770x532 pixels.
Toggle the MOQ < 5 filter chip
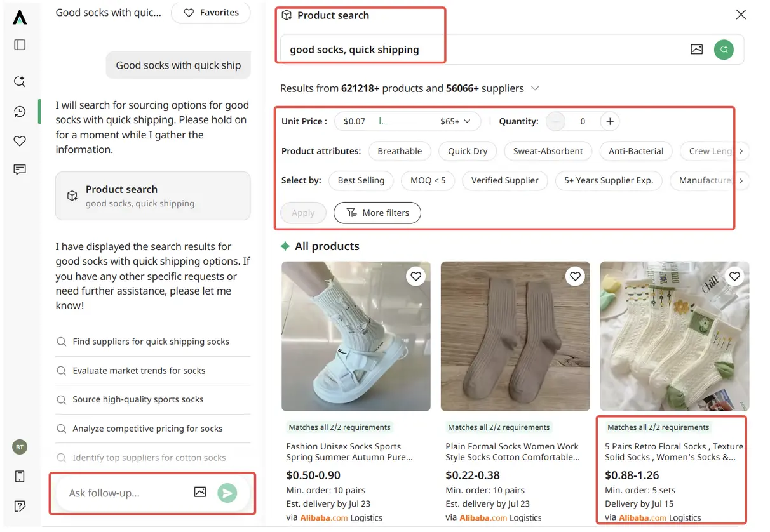pyautogui.click(x=428, y=180)
